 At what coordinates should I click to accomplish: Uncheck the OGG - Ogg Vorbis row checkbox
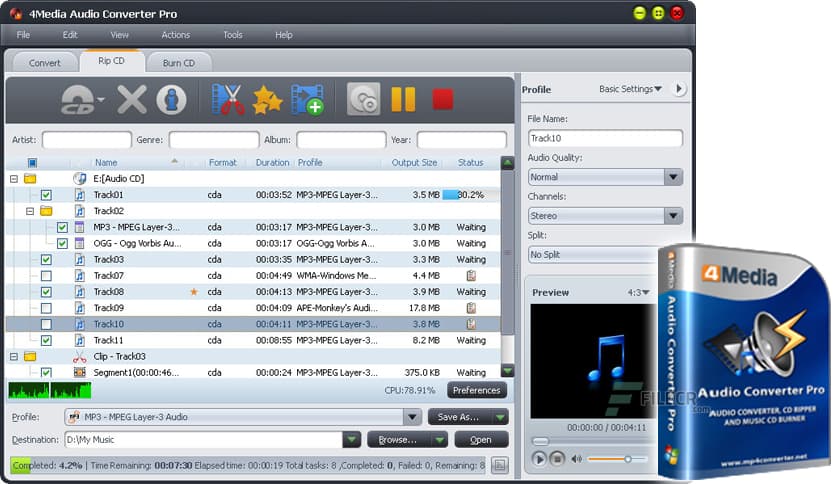[x=62, y=244]
